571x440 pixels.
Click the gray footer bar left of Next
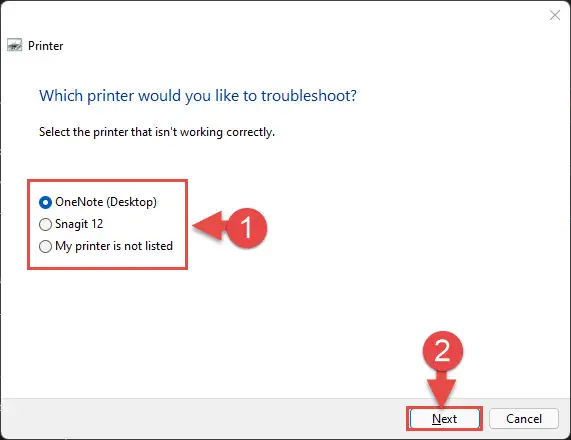click(x=204, y=418)
